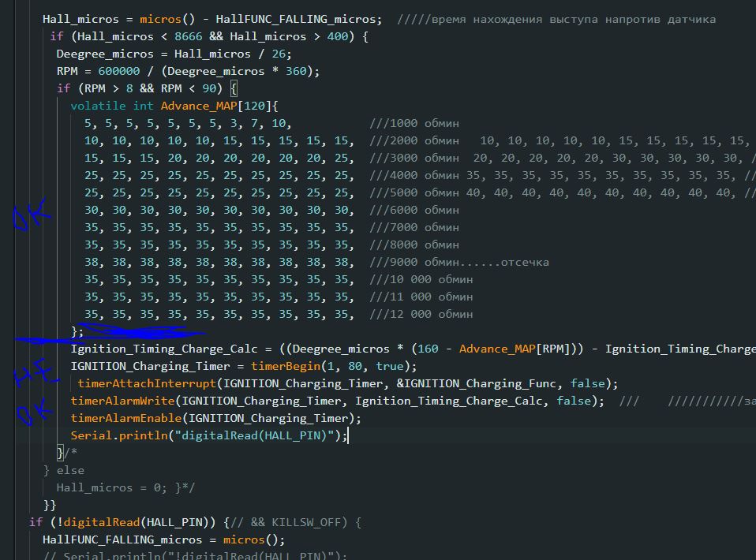Click the closing brace before commented else
Screen dimensions: 756x560
point(60,453)
